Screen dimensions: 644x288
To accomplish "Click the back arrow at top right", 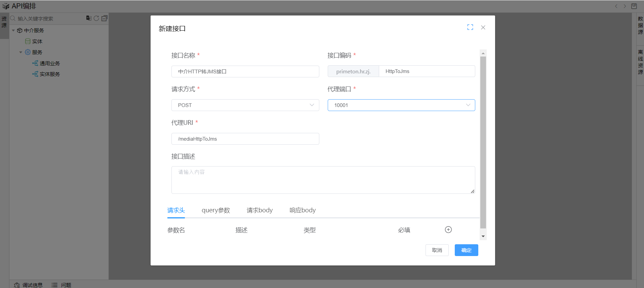I will click(616, 6).
